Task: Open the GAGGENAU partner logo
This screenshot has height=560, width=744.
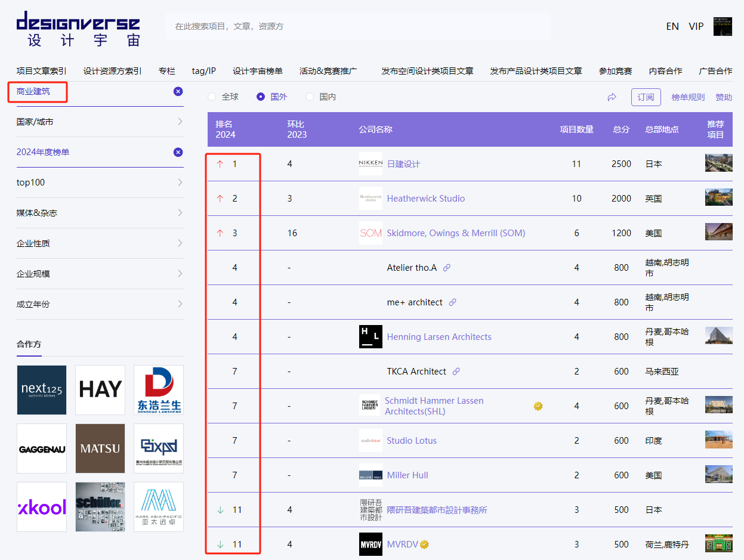Action: [42, 448]
